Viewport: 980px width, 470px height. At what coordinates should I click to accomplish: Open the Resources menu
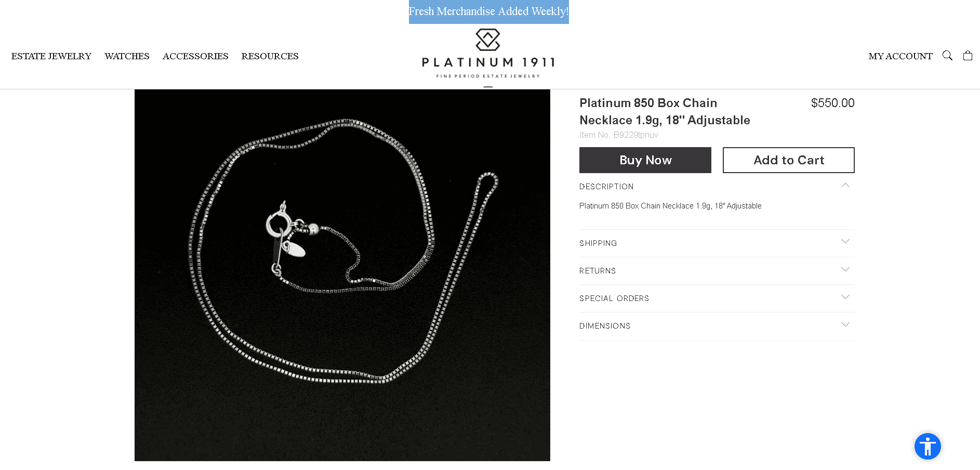(x=270, y=56)
